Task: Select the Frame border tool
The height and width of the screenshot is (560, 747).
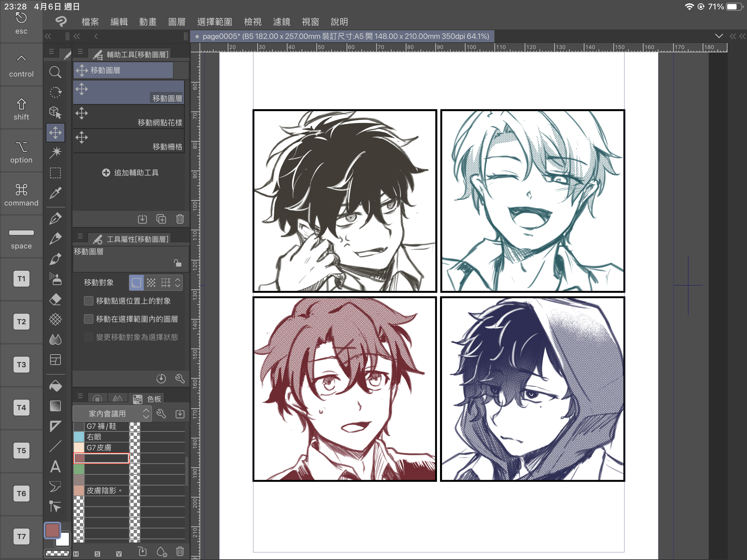Action: pos(55,360)
